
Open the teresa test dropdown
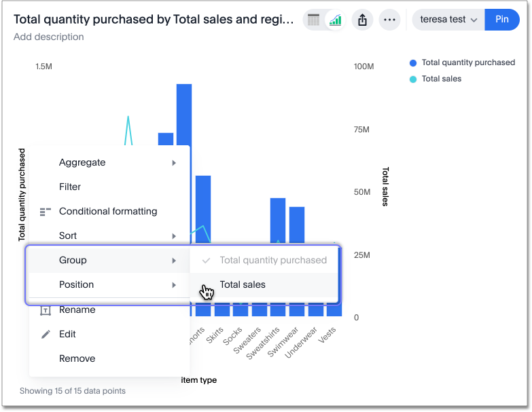click(448, 20)
